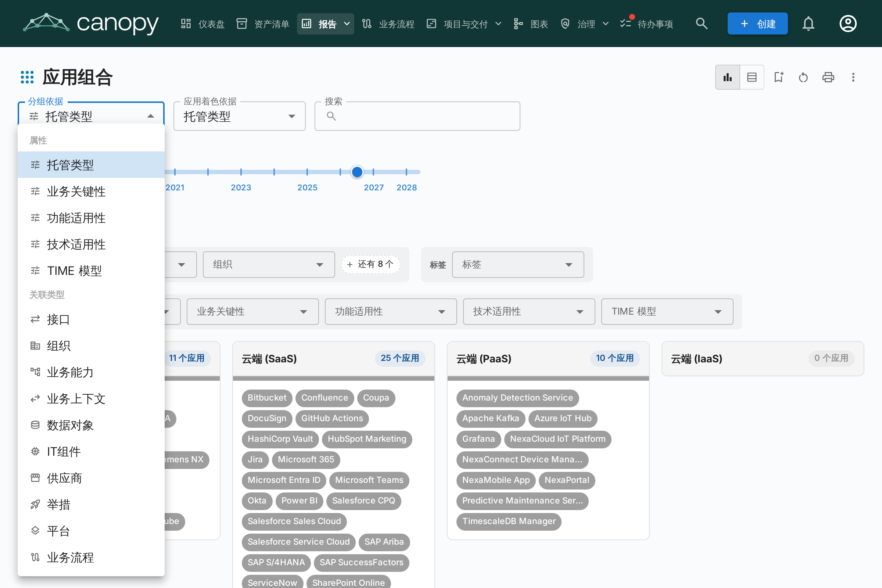Choose 接口 relation type option
The height and width of the screenshot is (588, 882).
click(91, 319)
